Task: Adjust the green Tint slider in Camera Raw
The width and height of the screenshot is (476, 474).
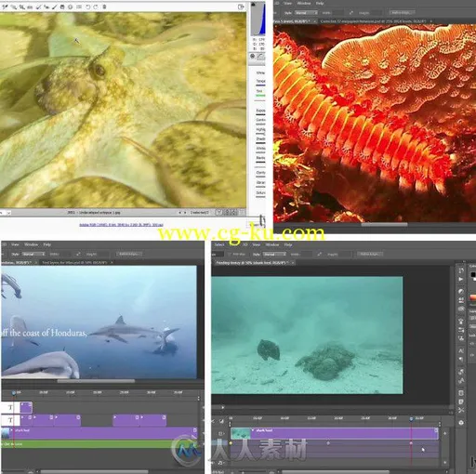Action: coord(260,96)
